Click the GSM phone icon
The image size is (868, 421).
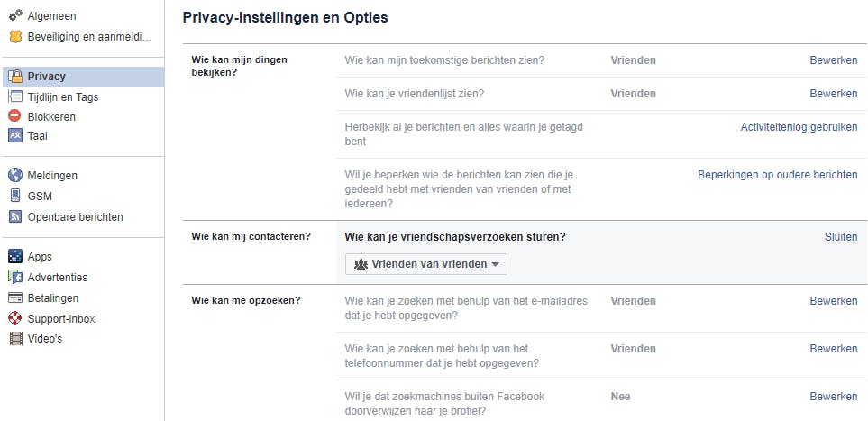[14, 196]
